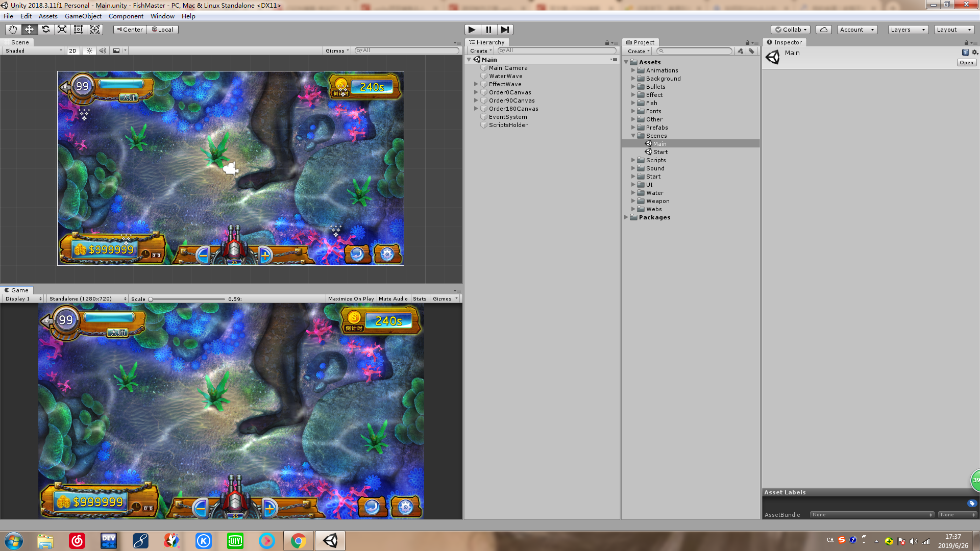Select the Move tool
This screenshot has width=980, height=551.
(29, 29)
